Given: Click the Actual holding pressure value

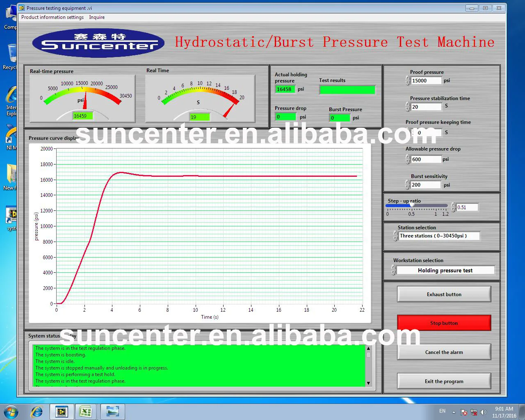Looking at the screenshot, I should (285, 89).
